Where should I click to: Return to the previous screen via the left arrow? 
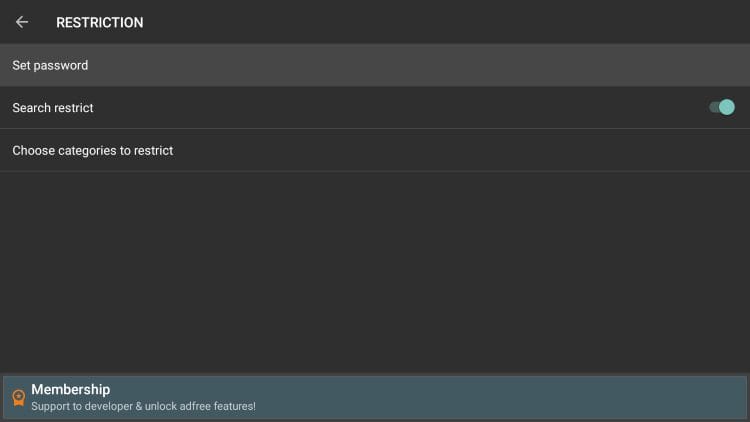pyautogui.click(x=22, y=22)
